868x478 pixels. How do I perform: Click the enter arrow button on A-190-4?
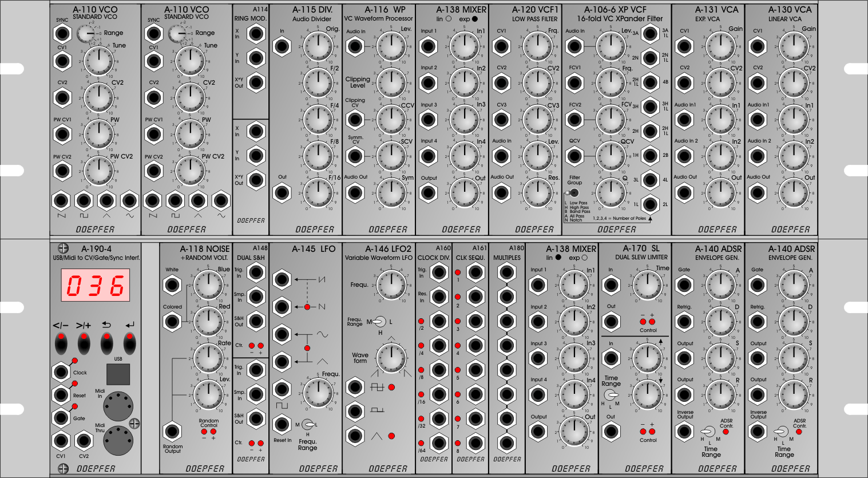[x=130, y=343]
